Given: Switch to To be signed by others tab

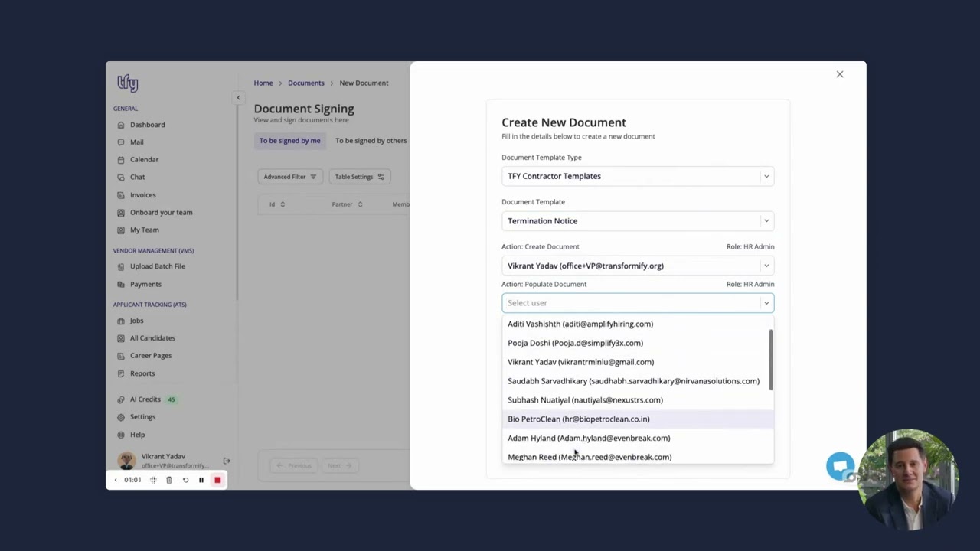Looking at the screenshot, I should [371, 141].
